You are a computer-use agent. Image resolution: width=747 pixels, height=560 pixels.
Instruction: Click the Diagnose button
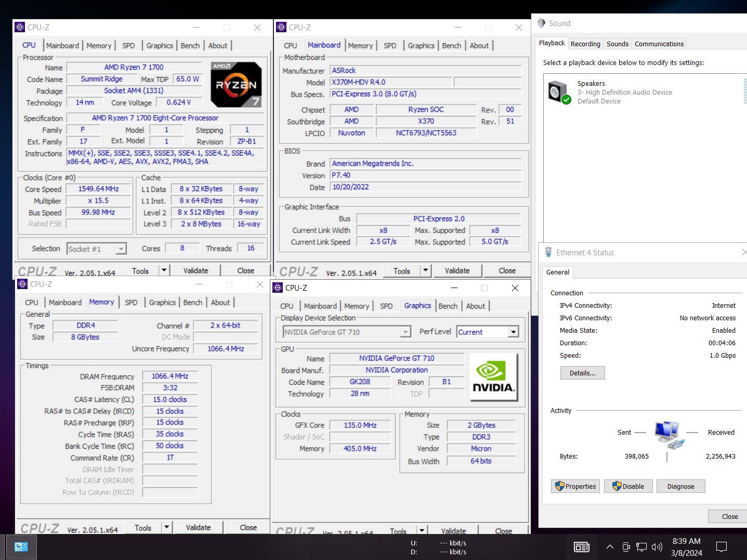click(681, 486)
